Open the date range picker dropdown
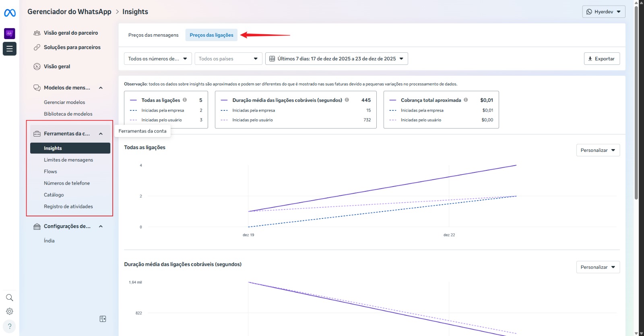Image resolution: width=644 pixels, height=336 pixels. coord(336,59)
